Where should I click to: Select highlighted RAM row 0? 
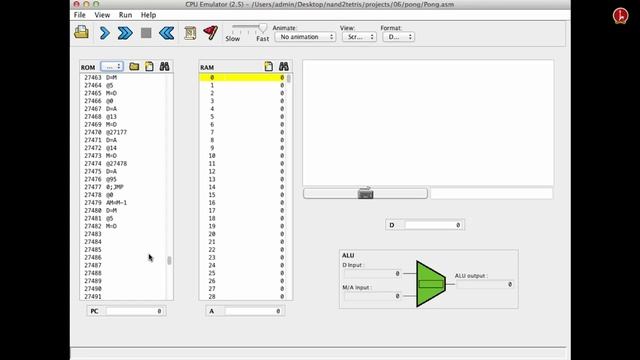click(x=243, y=78)
